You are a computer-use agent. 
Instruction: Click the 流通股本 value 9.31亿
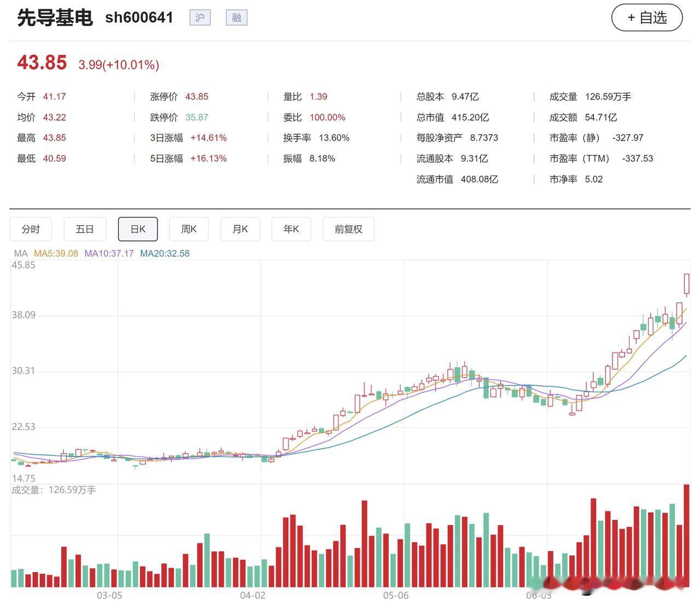coord(474,159)
